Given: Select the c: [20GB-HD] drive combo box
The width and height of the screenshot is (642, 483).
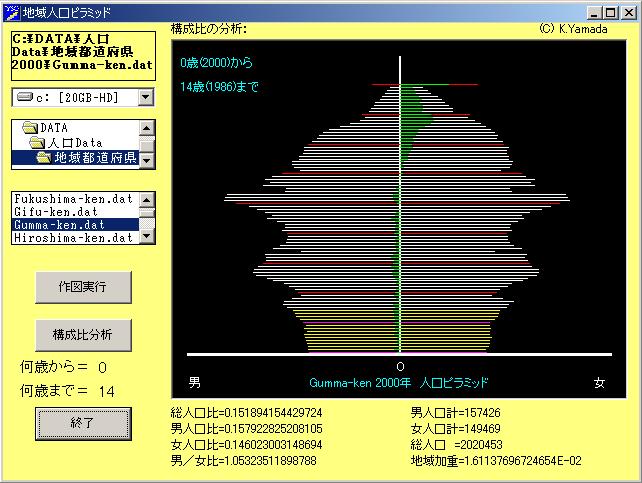Looking at the screenshot, I should 83,97.
